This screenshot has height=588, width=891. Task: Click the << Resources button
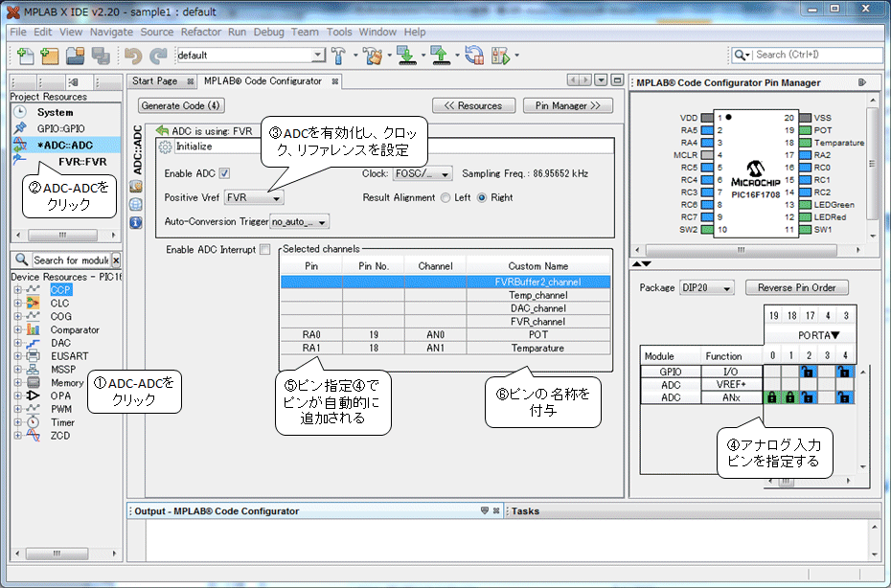(473, 105)
